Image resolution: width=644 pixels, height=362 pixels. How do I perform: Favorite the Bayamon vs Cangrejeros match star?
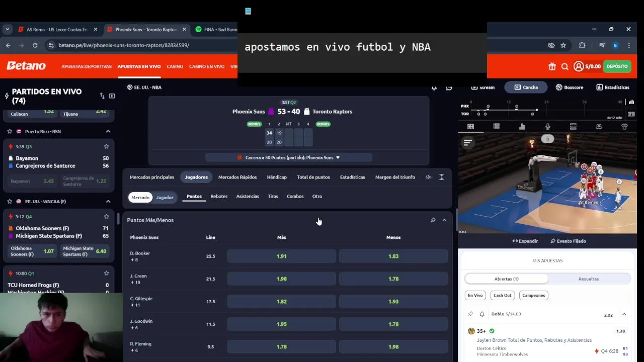pyautogui.click(x=106, y=146)
